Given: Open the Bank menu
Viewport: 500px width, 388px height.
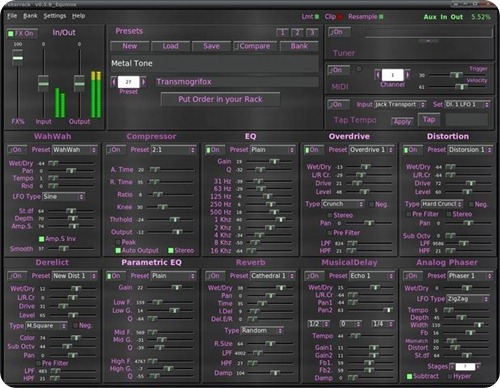Looking at the screenshot, I should [x=30, y=16].
